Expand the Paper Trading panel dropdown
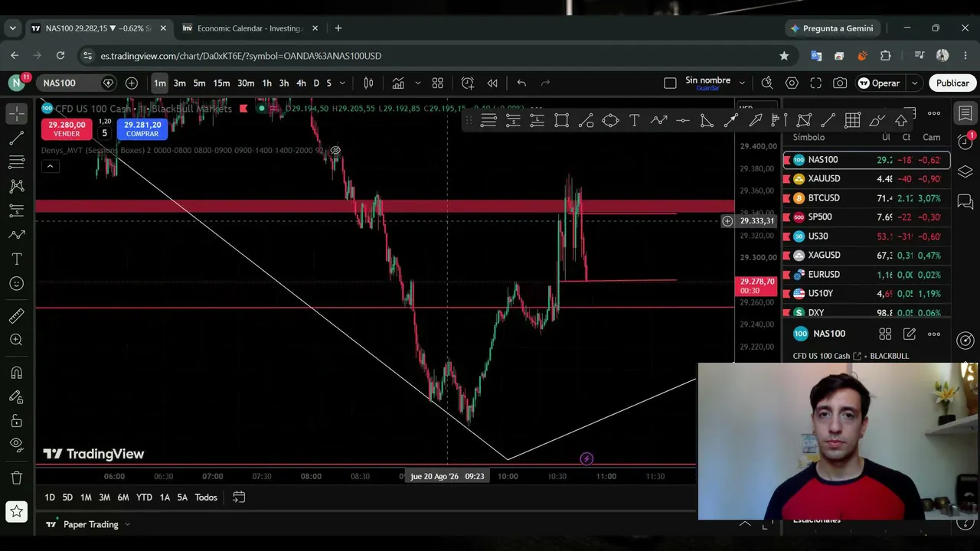 pos(127,524)
